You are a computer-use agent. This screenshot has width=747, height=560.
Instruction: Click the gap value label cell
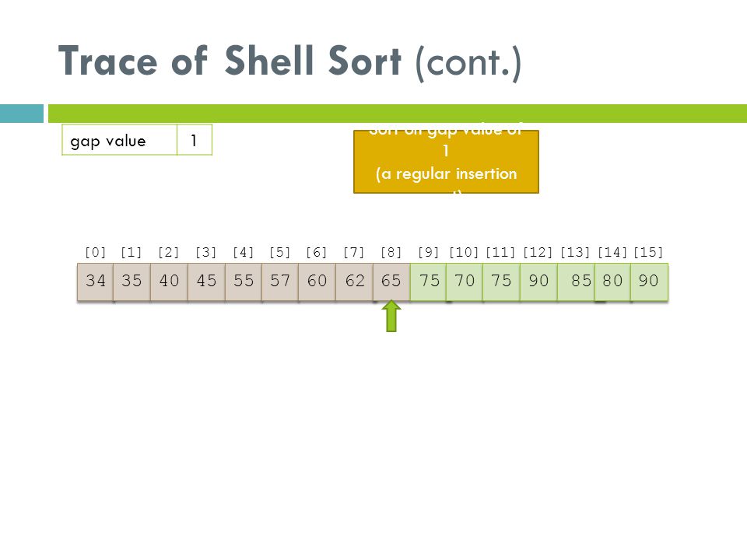click(120, 140)
